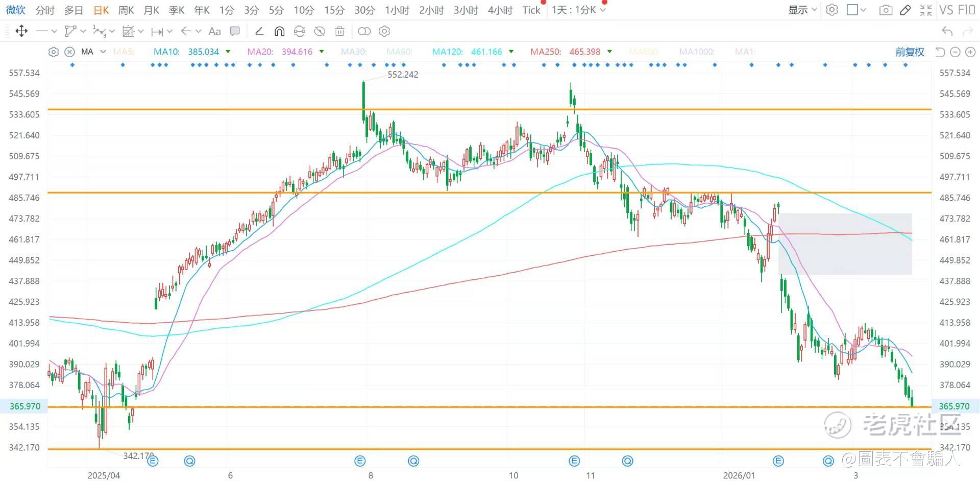Open the 1天:1分K period dropdown
The height and width of the screenshot is (481, 980).
pos(578,10)
